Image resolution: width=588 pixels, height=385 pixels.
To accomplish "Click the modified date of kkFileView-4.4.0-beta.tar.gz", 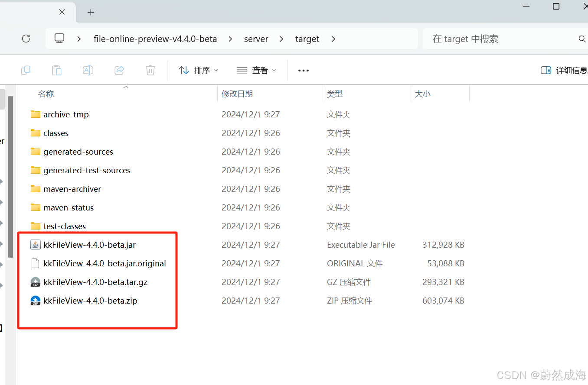I will point(251,282).
